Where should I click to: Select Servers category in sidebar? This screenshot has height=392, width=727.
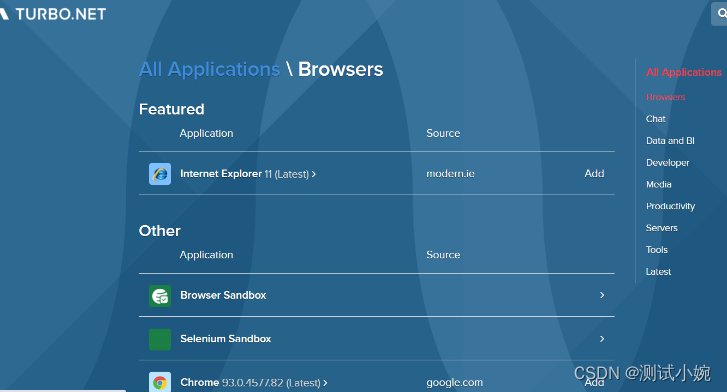[661, 228]
